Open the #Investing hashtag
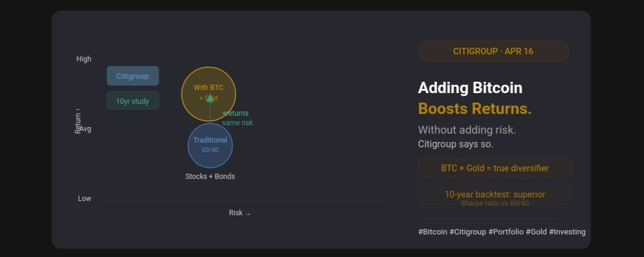This screenshot has width=644, height=257. click(x=567, y=232)
